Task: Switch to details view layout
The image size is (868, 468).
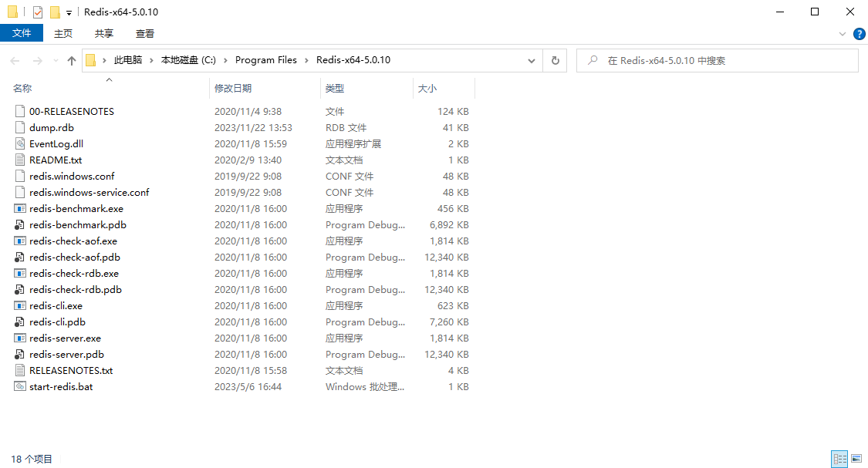Action: point(839,459)
